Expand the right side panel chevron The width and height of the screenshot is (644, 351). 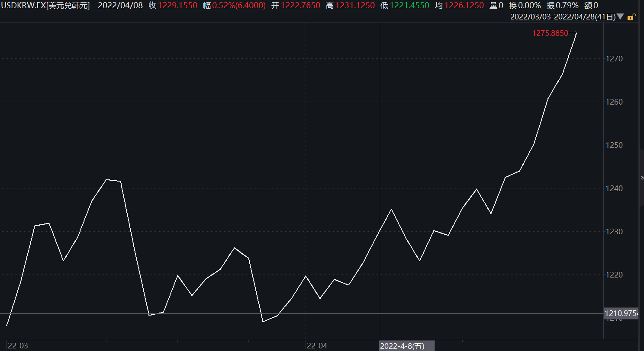click(x=642, y=178)
